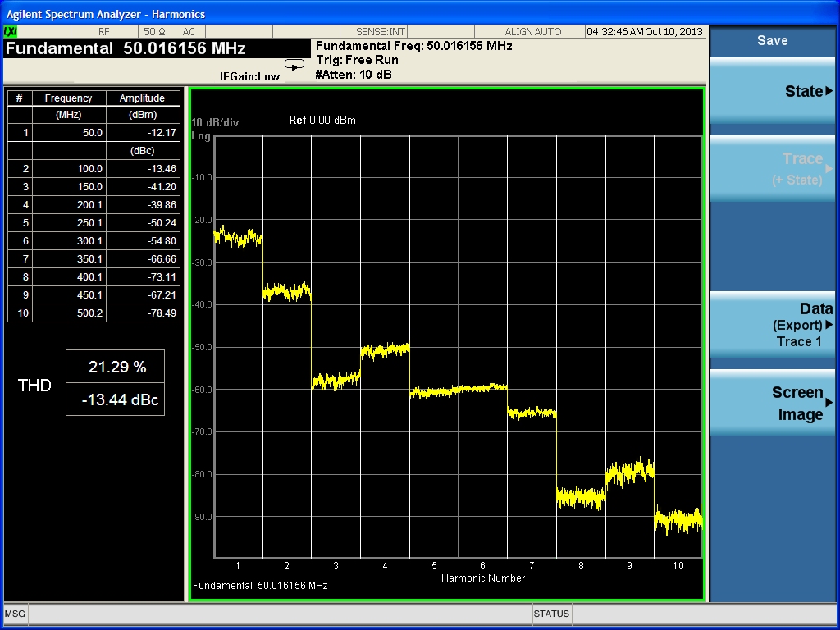Click the THD label
Image resolution: width=840 pixels, height=630 pixels.
34,386
